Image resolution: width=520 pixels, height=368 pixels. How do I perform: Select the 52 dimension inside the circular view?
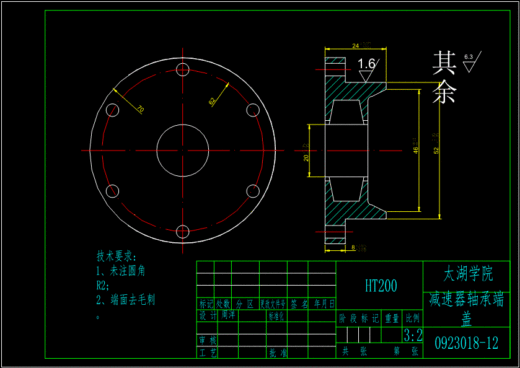pyautogui.click(x=213, y=101)
